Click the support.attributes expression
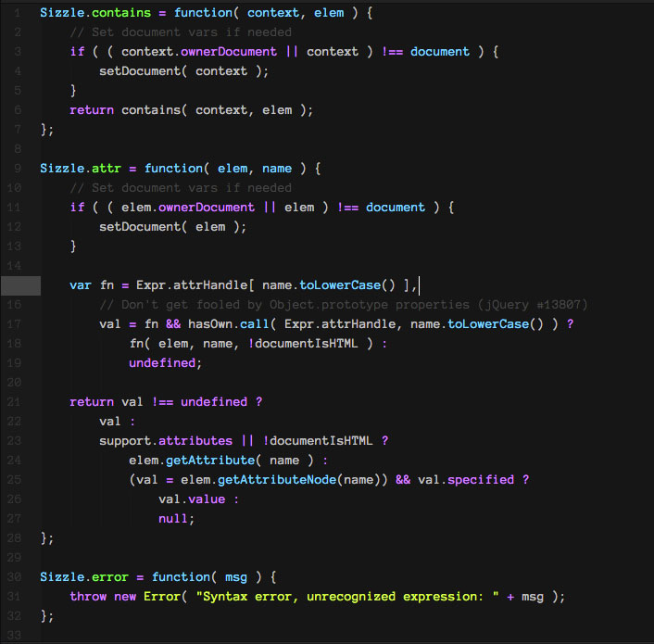 click(x=166, y=441)
